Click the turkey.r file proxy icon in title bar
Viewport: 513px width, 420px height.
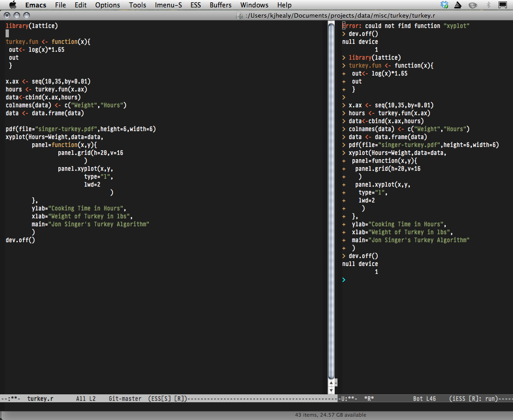240,15
